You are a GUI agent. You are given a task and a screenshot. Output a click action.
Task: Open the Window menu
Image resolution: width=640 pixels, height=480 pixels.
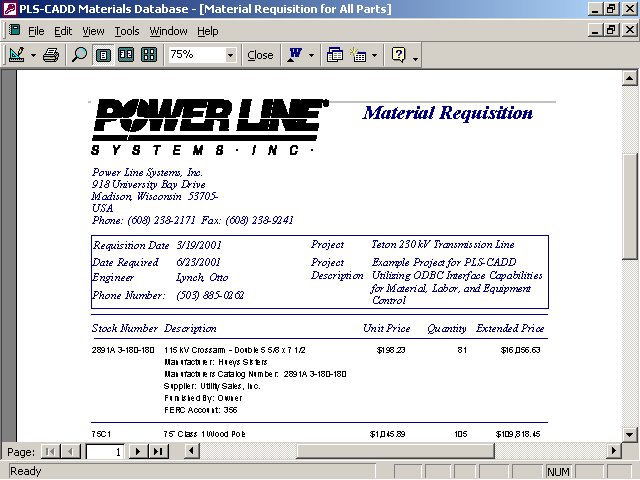point(168,31)
